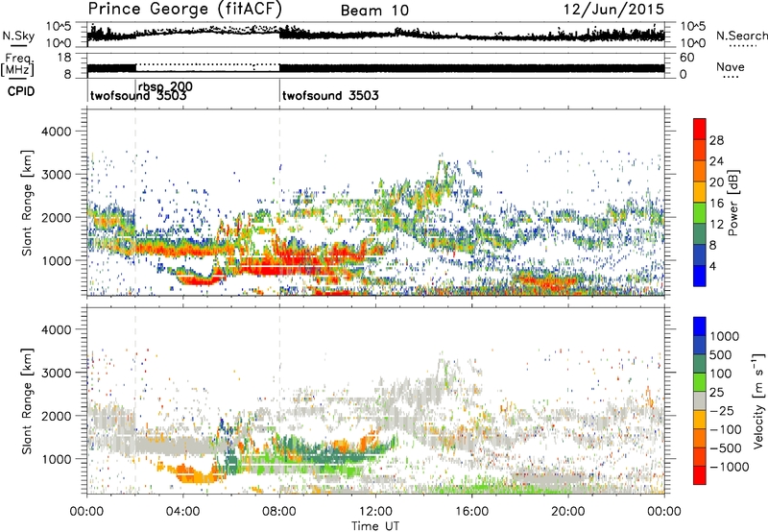Click the 'Slant Range [km]' label of power panel
Screen dimensions: 768x532
(27, 203)
